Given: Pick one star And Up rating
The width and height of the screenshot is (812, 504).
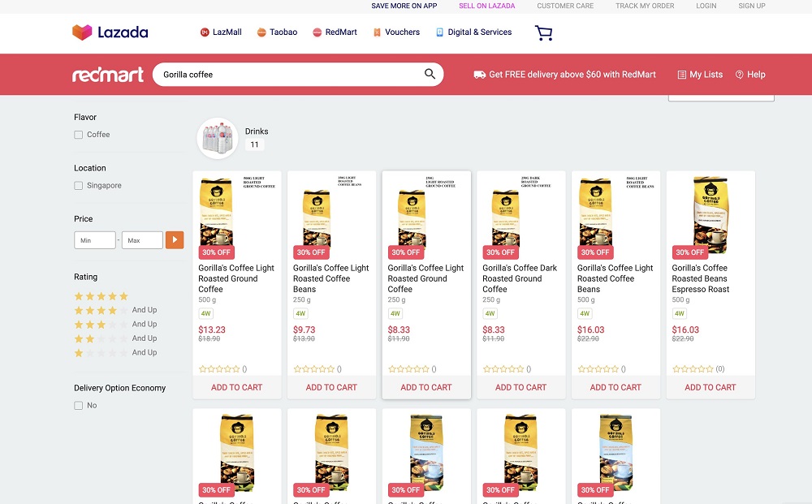Looking at the screenshot, I should (115, 352).
